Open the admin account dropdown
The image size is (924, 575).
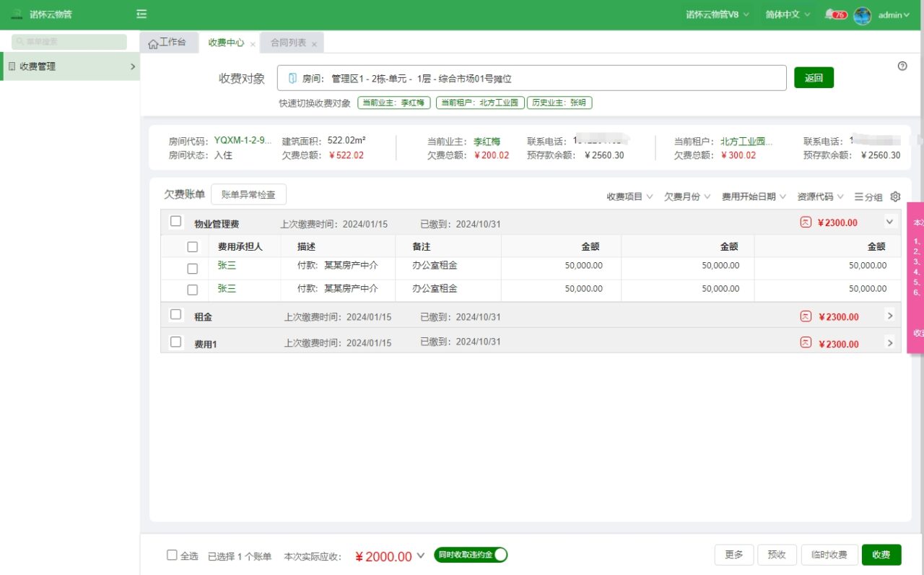[x=894, y=14]
